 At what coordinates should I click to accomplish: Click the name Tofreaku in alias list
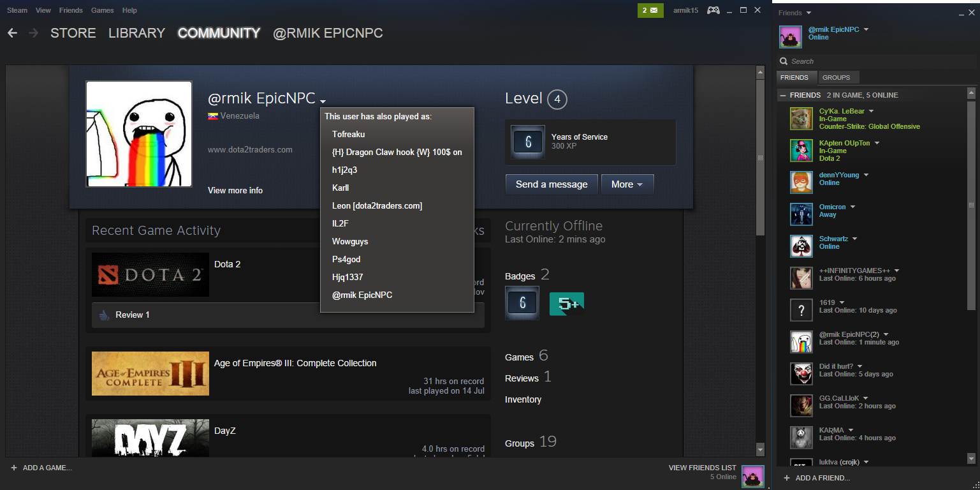348,134
